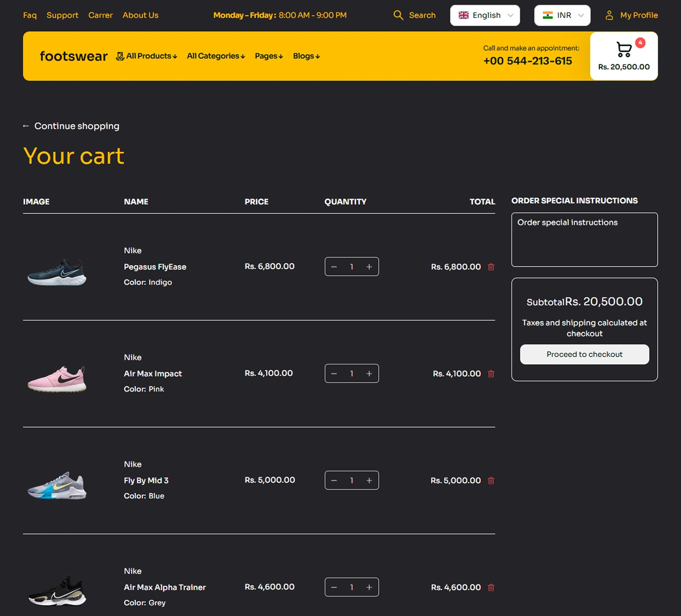The image size is (681, 616).
Task: Click the Fly By Mid 3 product name
Action: [x=146, y=480]
